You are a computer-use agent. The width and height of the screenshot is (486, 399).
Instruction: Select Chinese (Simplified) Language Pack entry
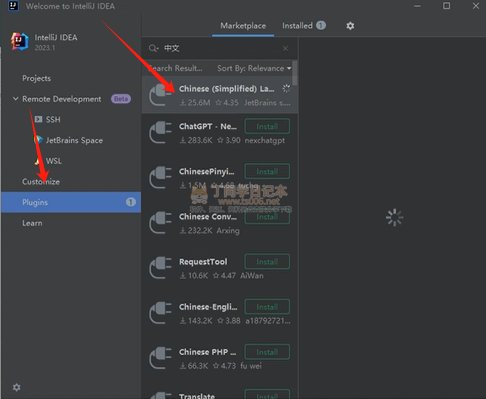click(220, 95)
